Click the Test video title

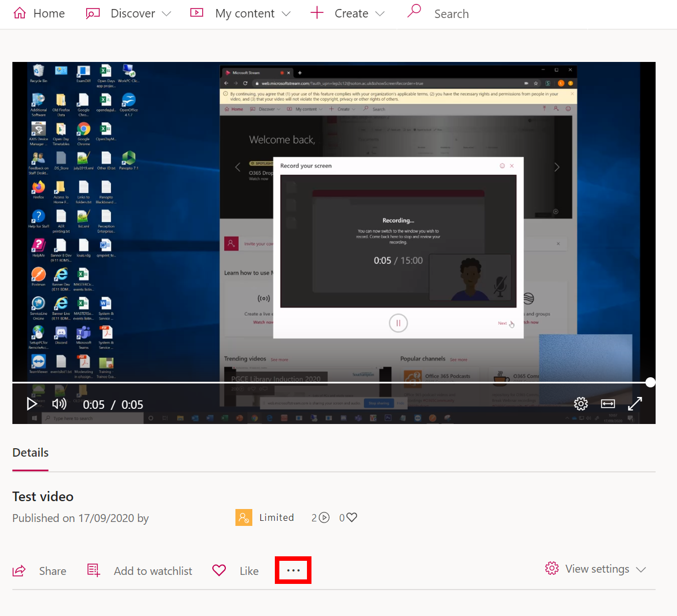click(43, 497)
